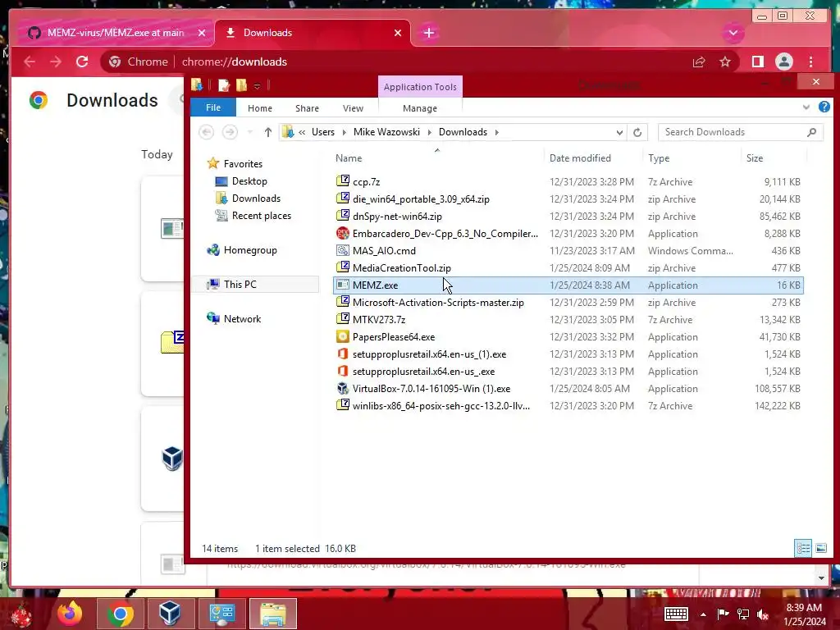Select Homegroup in navigation pane
840x630 pixels.
pyautogui.click(x=250, y=250)
